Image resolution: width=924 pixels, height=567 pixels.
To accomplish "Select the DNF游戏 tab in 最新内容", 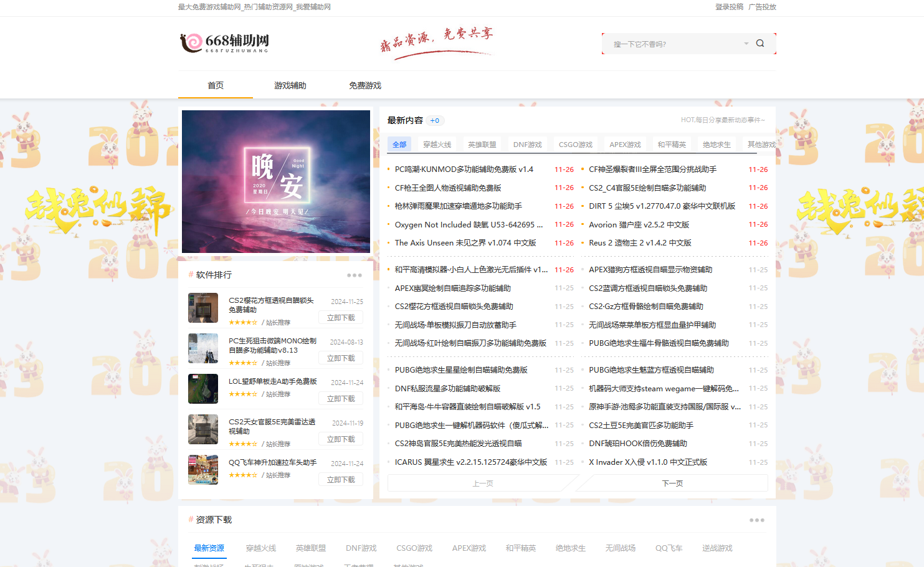I will (x=528, y=145).
